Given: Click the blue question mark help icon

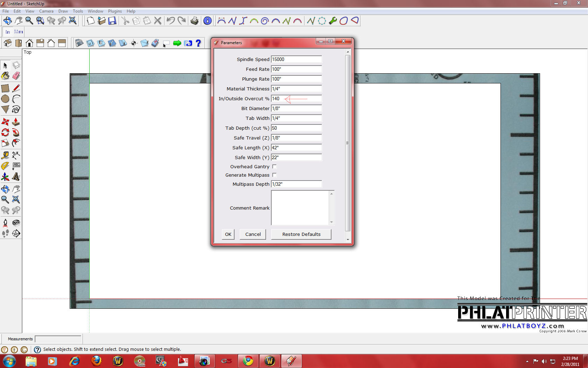Looking at the screenshot, I should (x=198, y=43).
